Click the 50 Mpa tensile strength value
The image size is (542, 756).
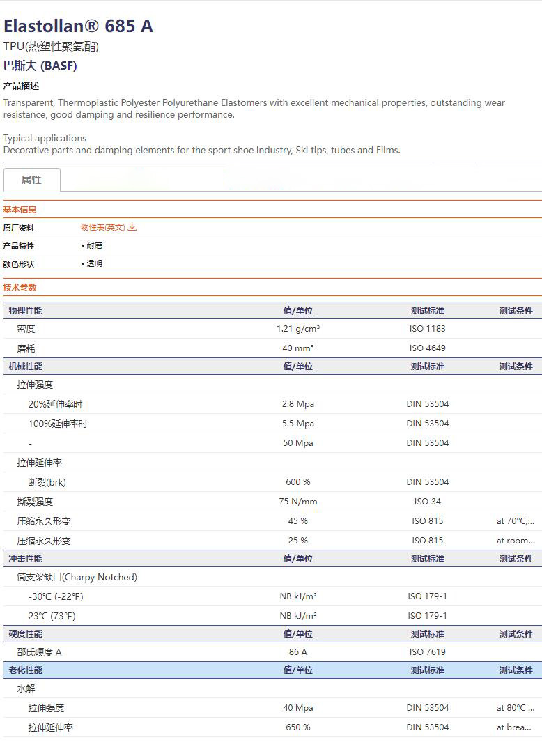coord(298,443)
